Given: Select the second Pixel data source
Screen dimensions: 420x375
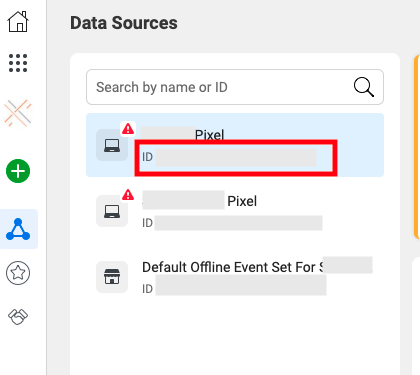Looking at the screenshot, I should pos(235,211).
